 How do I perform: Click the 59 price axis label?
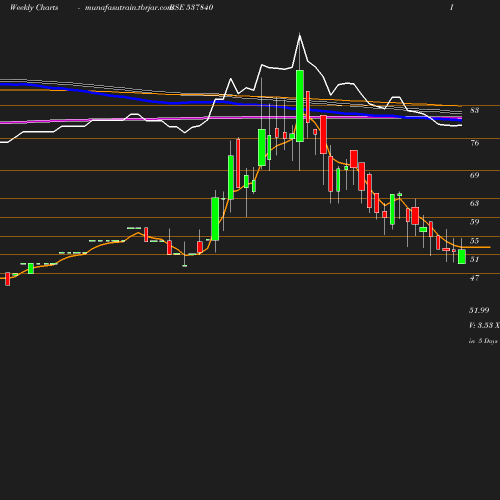click(x=475, y=222)
